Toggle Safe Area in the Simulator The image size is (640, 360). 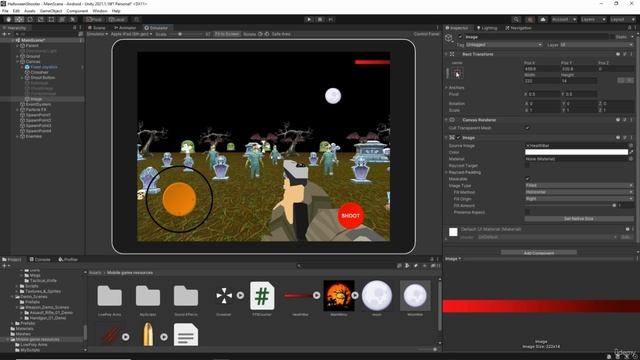click(281, 34)
